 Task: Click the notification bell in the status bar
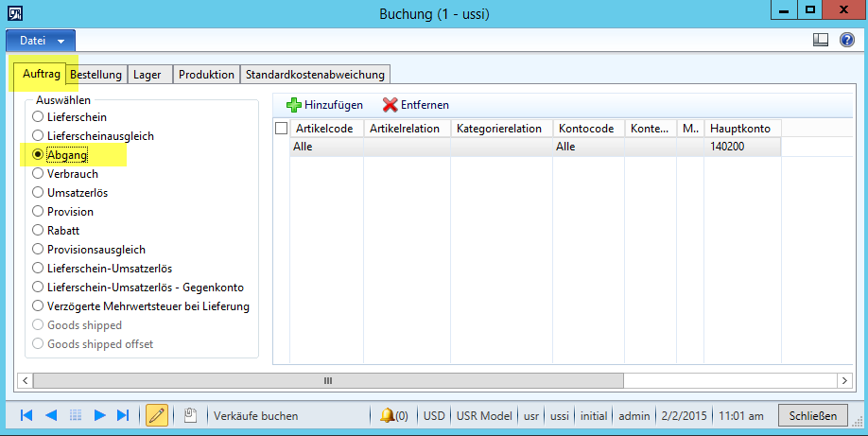tap(387, 415)
